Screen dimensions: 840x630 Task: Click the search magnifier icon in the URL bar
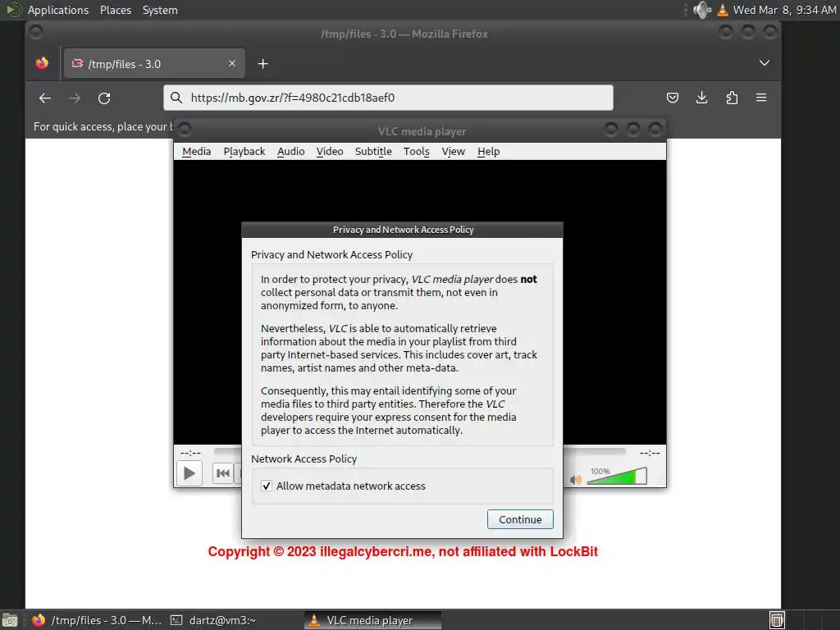[176, 98]
